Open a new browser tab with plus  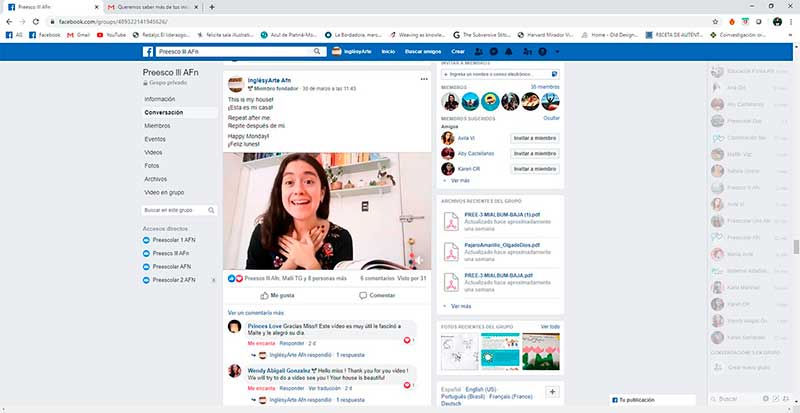coord(212,7)
